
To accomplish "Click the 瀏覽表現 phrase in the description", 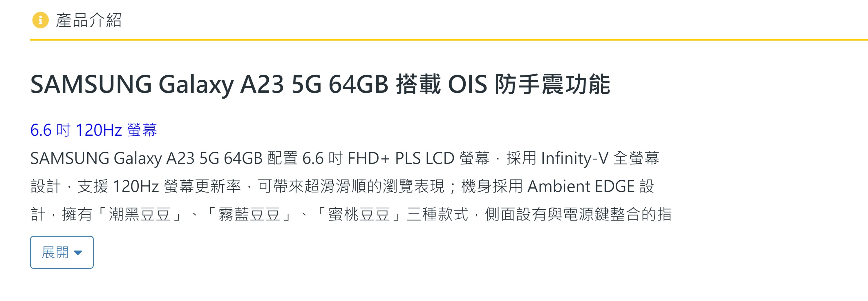I will [414, 186].
